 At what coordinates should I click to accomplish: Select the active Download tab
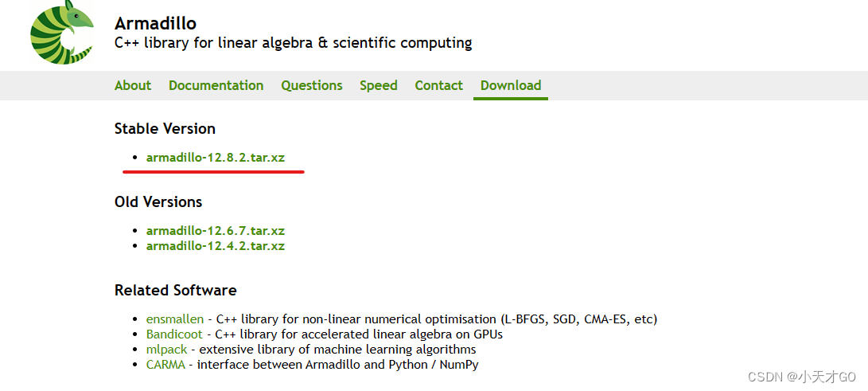point(511,85)
